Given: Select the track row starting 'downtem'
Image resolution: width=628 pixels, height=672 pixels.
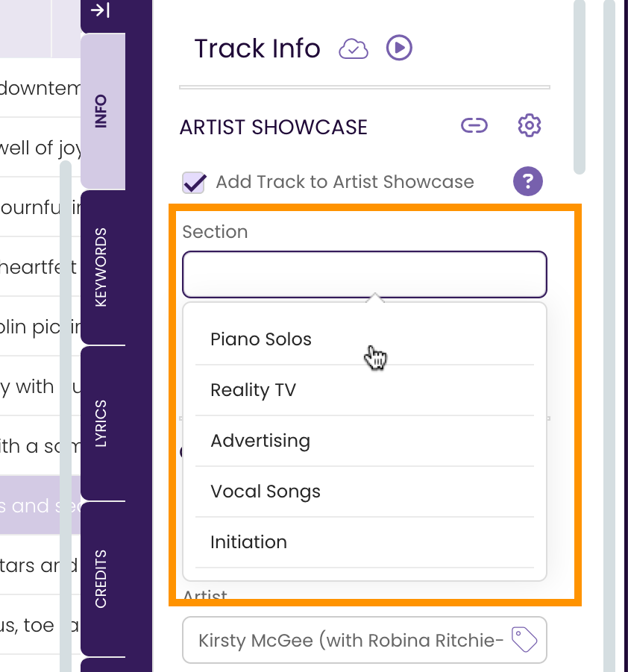Looking at the screenshot, I should 40,88.
